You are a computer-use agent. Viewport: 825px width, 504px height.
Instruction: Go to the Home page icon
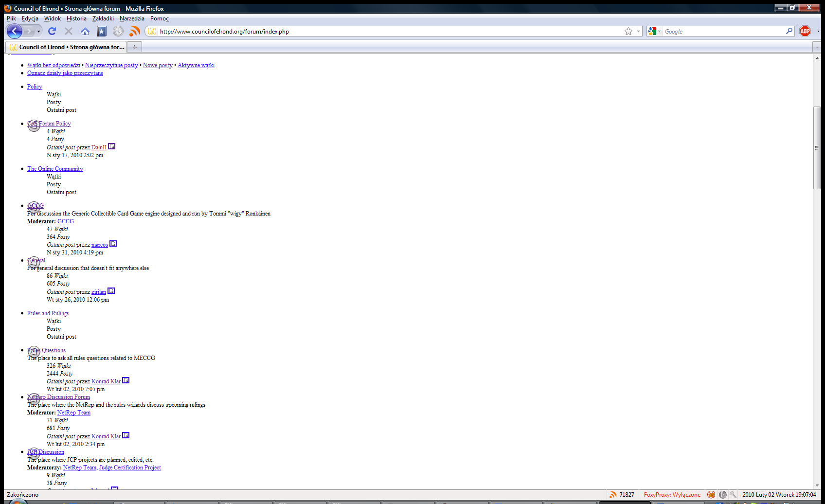[85, 31]
